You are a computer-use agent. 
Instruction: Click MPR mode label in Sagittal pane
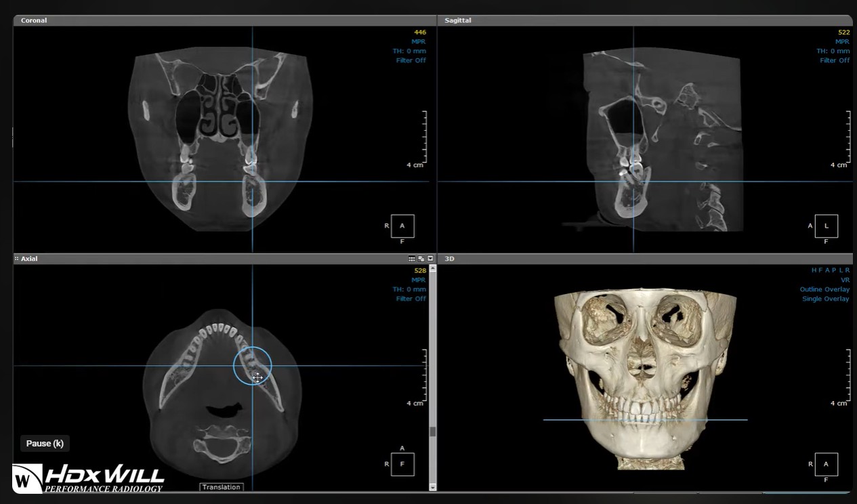[842, 41]
